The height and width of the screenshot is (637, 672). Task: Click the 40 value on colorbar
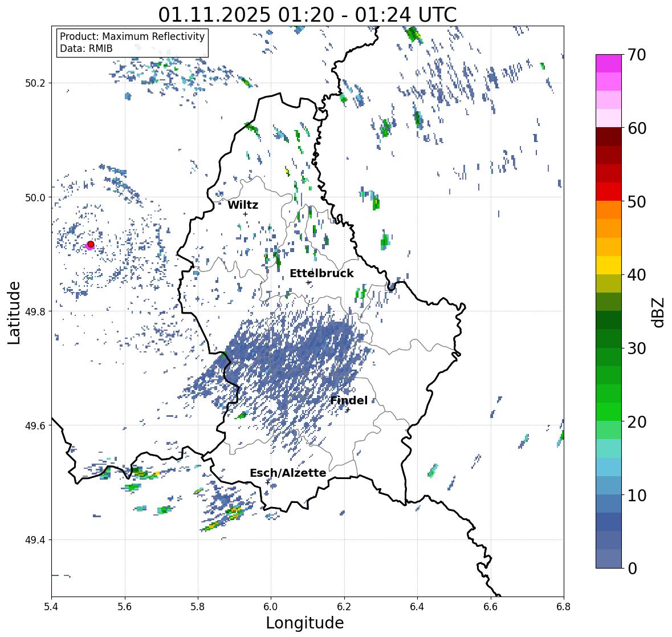point(637,275)
